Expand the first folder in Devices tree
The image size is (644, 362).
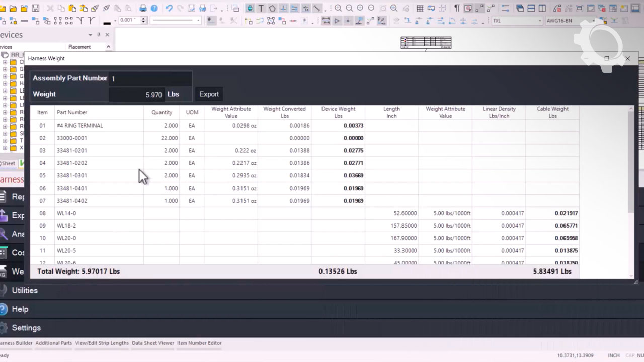coord(5,62)
